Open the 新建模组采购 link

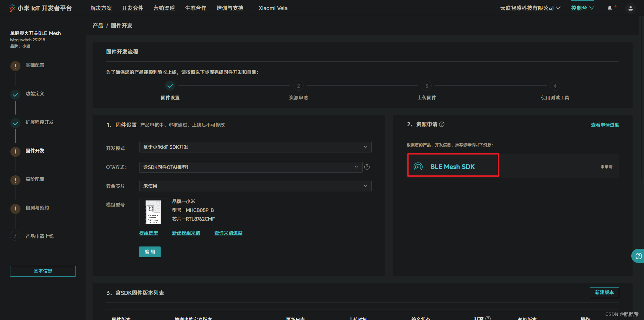point(186,233)
